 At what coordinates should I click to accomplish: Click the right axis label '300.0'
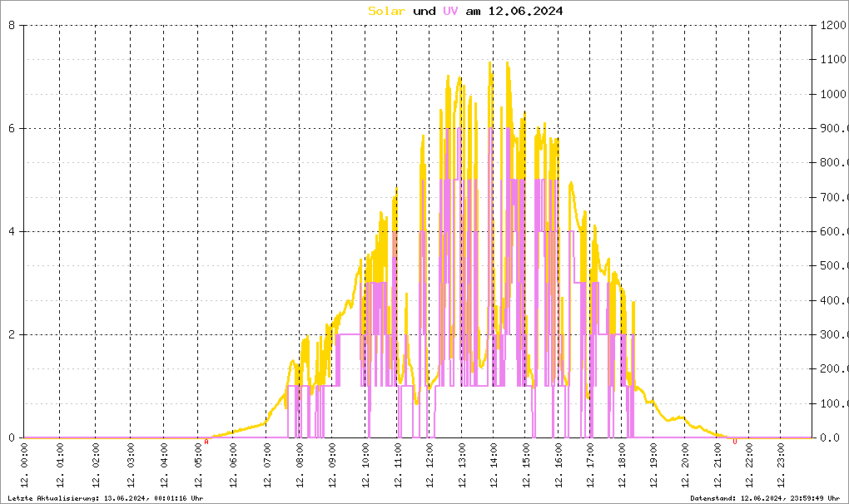[832, 334]
